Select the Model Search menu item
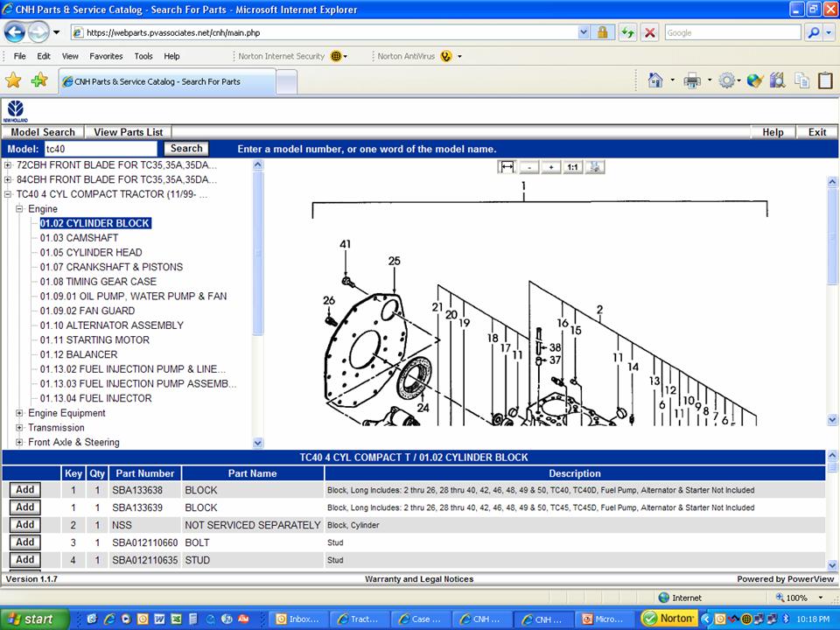This screenshot has height=630, width=840. pyautogui.click(x=43, y=132)
